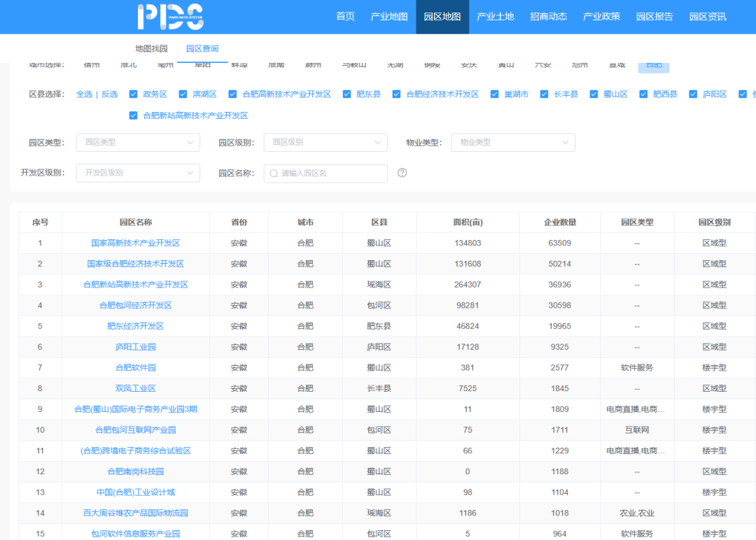Click the 园区名称 search input field
Viewport: 756px width, 540px height.
pos(332,173)
